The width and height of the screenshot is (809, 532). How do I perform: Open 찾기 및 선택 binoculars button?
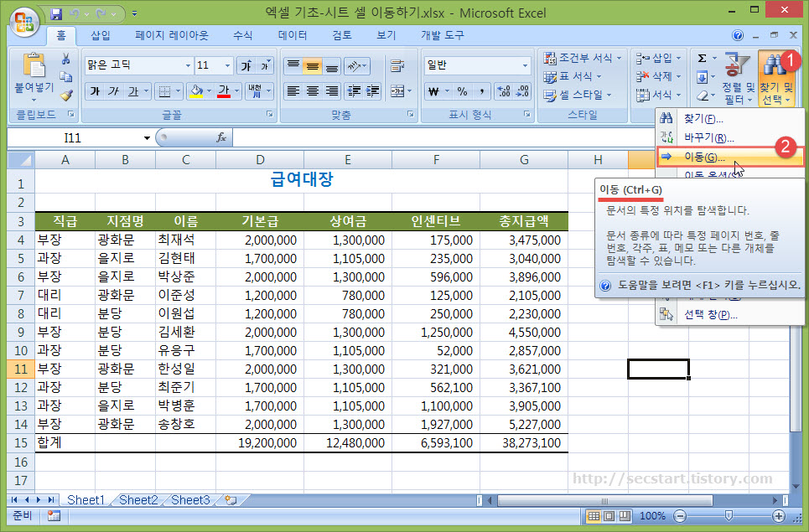click(x=775, y=79)
